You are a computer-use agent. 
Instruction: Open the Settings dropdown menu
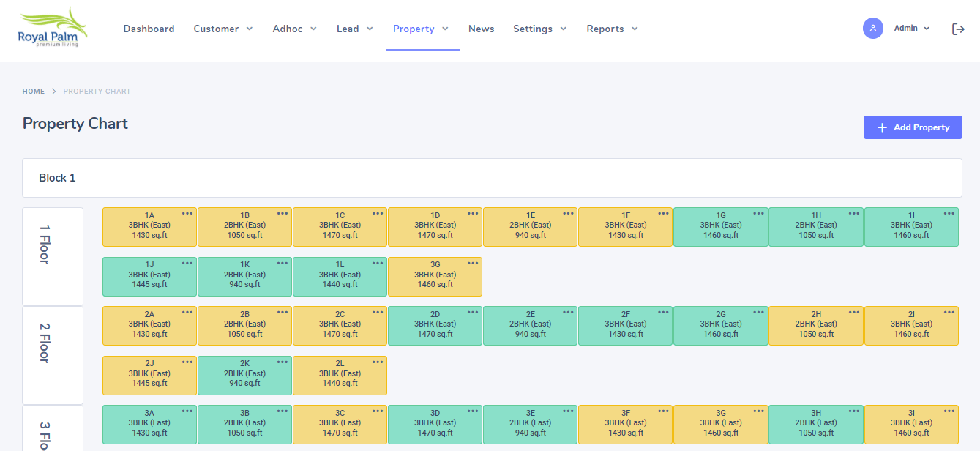point(539,29)
